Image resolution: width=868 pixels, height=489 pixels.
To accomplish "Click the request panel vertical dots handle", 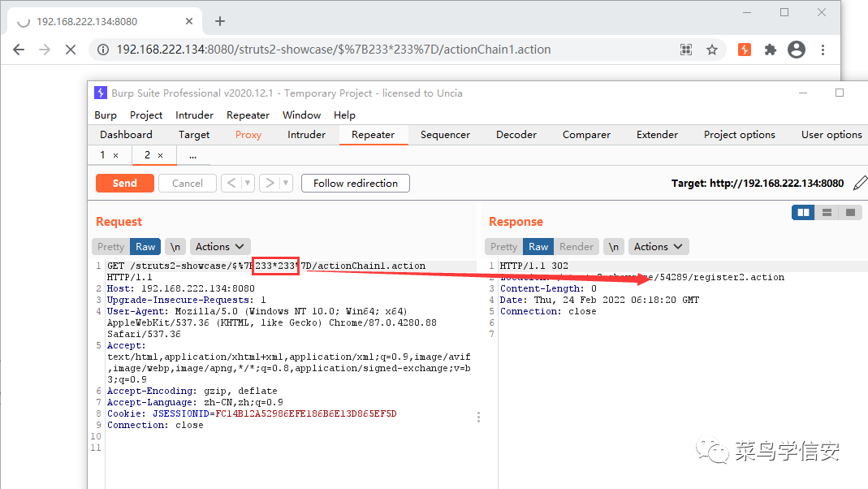I will pos(479,417).
